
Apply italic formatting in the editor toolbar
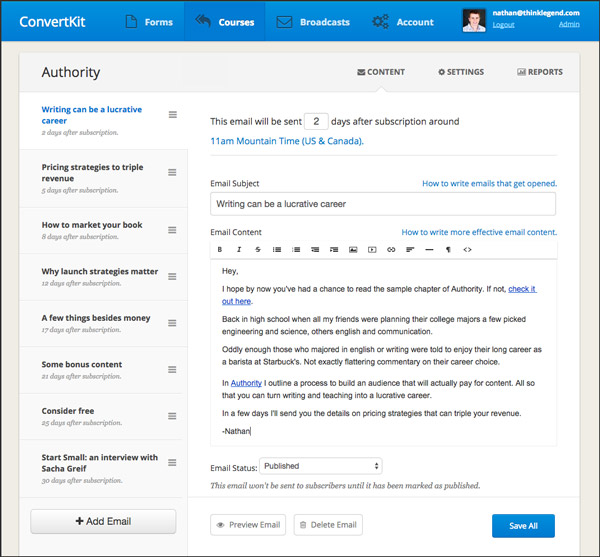coord(239,249)
